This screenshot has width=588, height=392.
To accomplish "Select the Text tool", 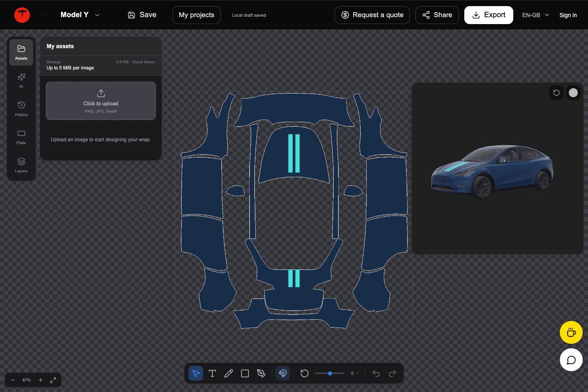I will tap(212, 373).
